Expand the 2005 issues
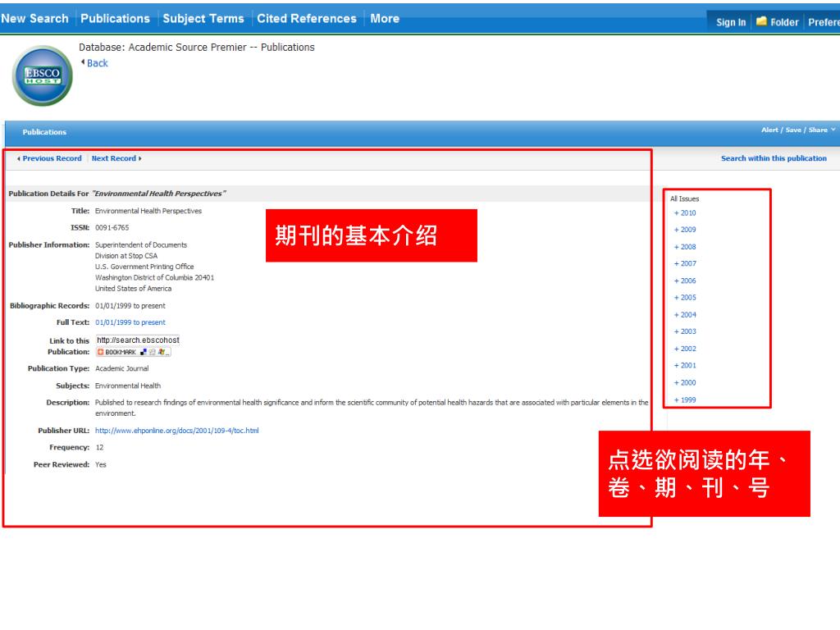Viewport: 840px width, 630px height. [685, 297]
